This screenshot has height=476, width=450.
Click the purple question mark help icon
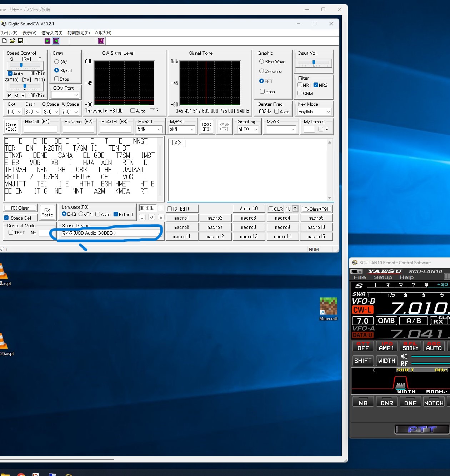click(x=101, y=41)
